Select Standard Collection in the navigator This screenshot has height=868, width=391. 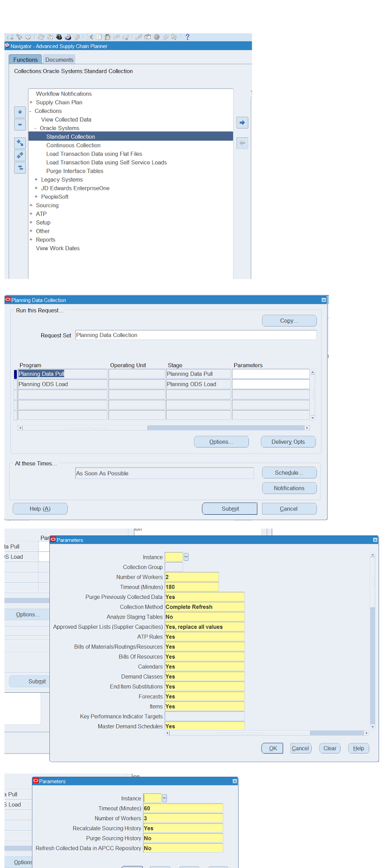click(x=131, y=137)
